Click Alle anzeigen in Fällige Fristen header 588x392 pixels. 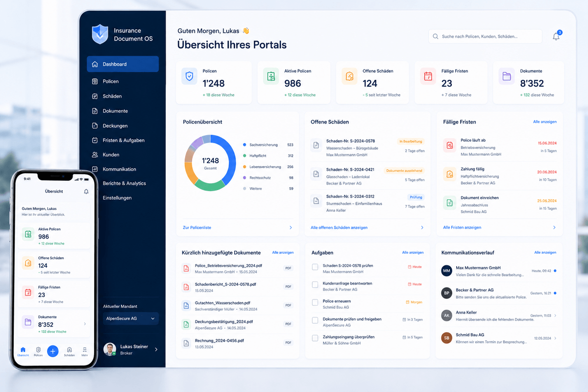pyautogui.click(x=545, y=122)
